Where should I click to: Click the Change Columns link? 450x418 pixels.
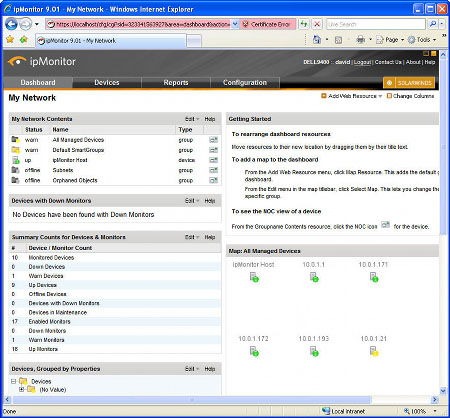pyautogui.click(x=411, y=96)
